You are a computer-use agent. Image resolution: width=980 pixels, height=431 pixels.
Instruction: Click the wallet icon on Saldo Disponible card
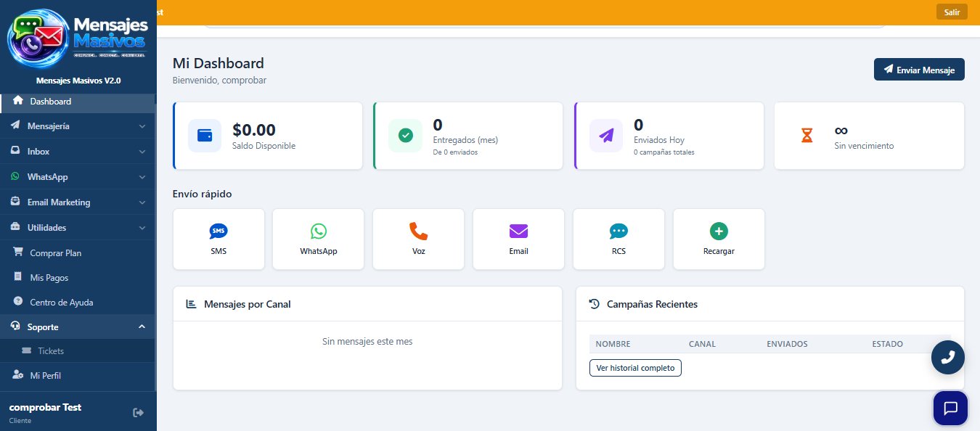pyautogui.click(x=205, y=136)
